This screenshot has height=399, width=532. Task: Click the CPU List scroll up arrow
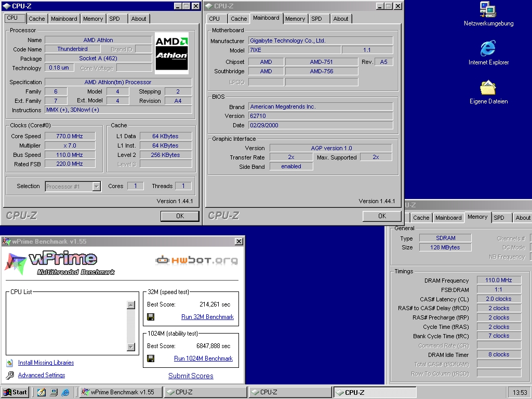[131, 305]
